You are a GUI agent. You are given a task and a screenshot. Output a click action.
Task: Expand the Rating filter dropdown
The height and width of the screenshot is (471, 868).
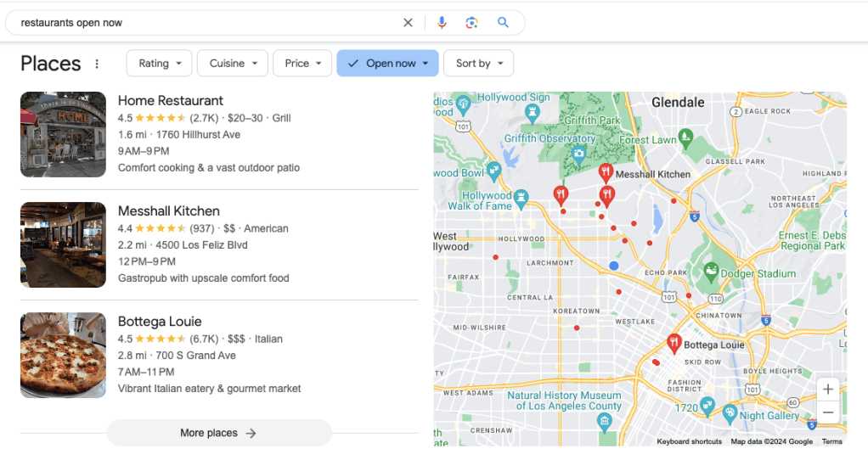(x=159, y=64)
